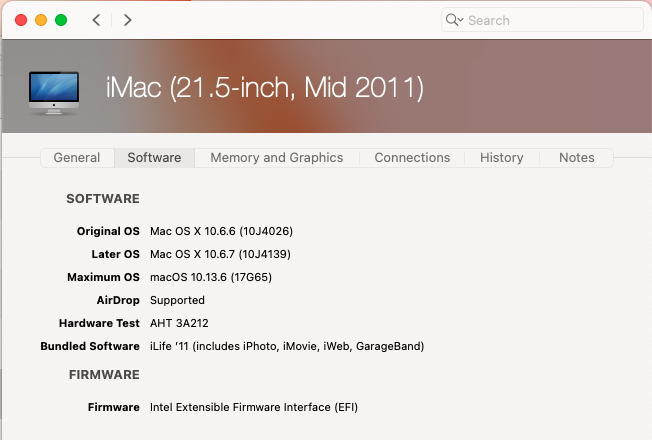Switch to the General tab
Image resolution: width=652 pixels, height=440 pixels.
click(77, 158)
